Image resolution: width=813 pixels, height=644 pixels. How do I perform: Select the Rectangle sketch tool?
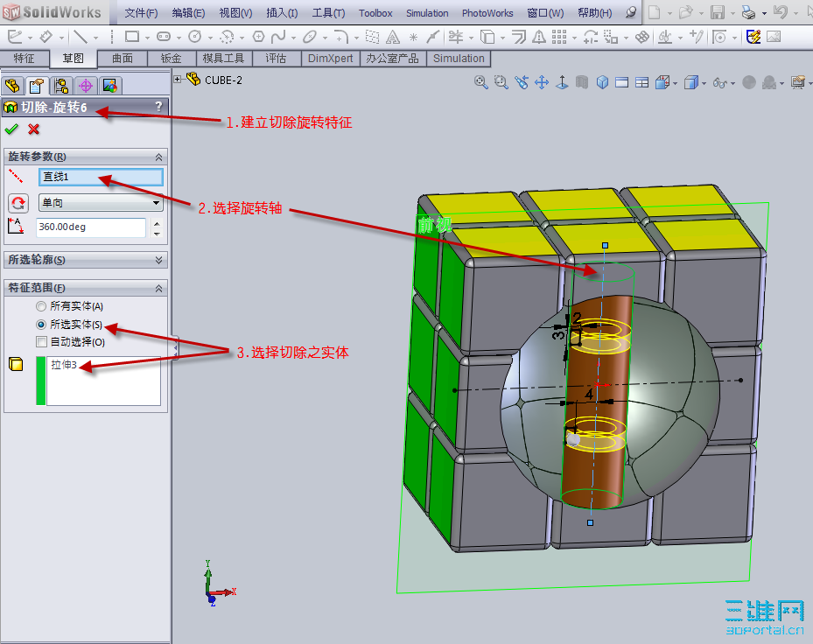point(132,37)
